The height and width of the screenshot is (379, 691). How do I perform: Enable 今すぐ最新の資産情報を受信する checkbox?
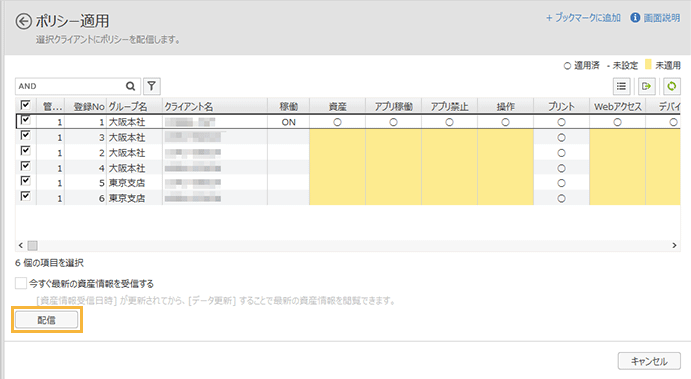[x=21, y=283]
